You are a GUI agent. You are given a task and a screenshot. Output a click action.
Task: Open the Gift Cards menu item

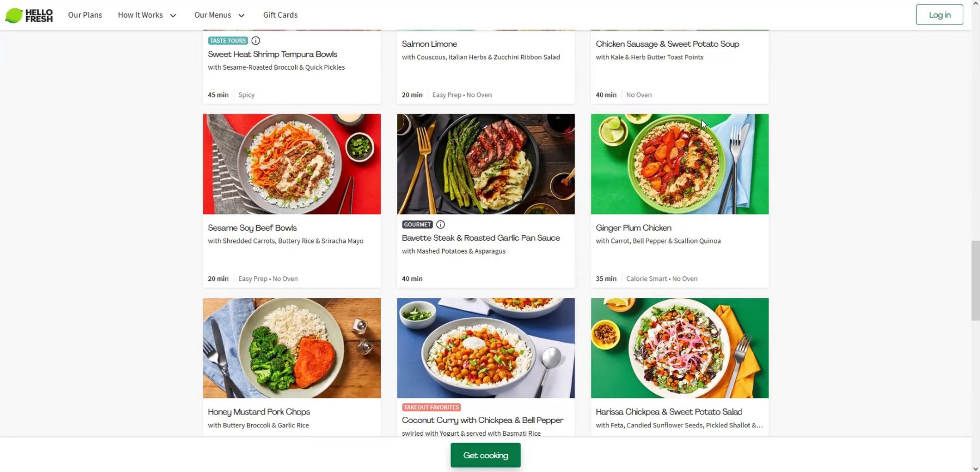coord(280,15)
